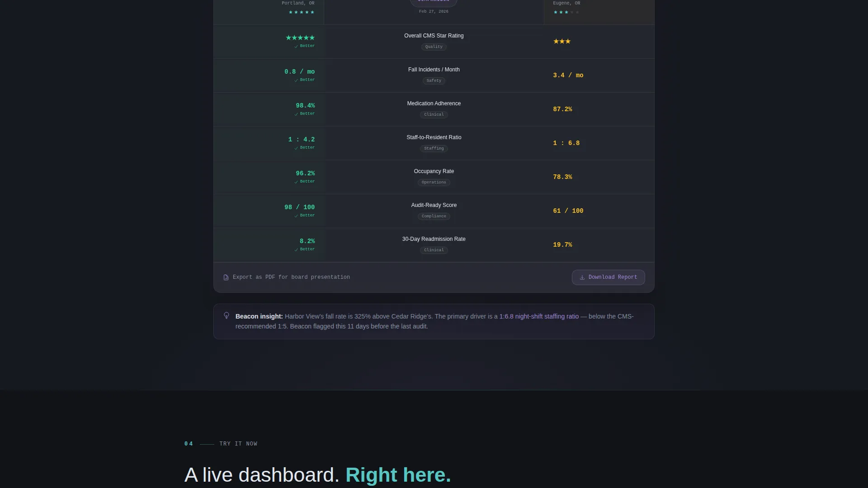868x488 pixels.
Task: Click the PDF document icon beside Export text
Action: 226,277
